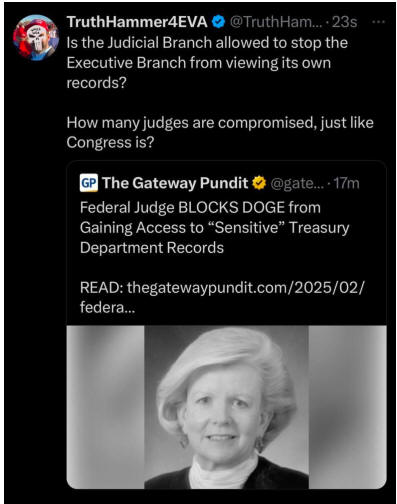Viewport: 397px width, 504px height.
Task: Click the 23s timestamp
Action: 344,22
